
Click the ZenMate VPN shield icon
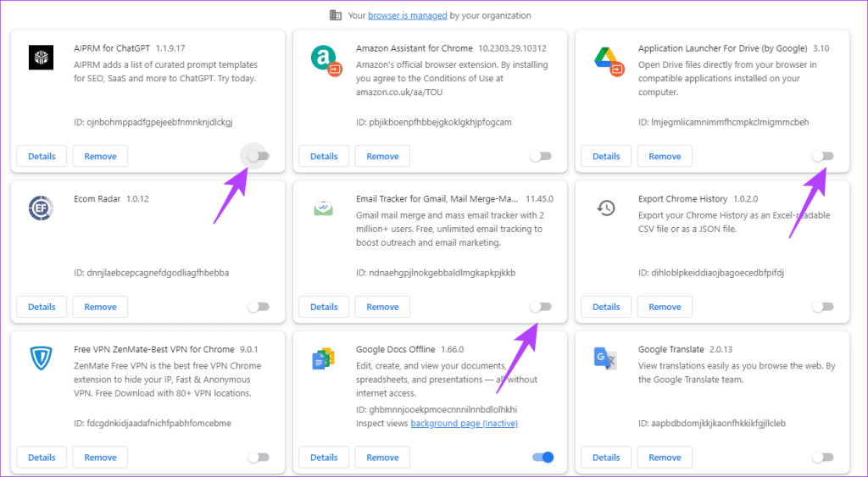tap(42, 358)
